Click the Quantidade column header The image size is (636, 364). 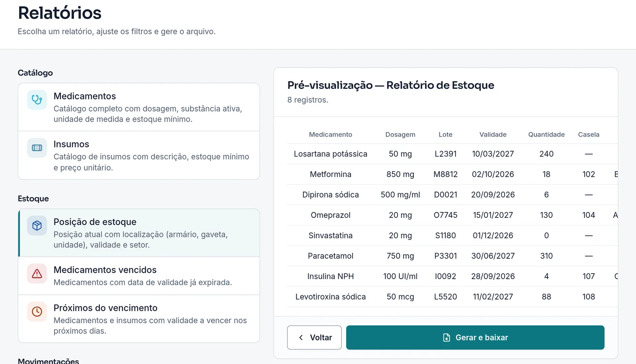pyautogui.click(x=547, y=134)
